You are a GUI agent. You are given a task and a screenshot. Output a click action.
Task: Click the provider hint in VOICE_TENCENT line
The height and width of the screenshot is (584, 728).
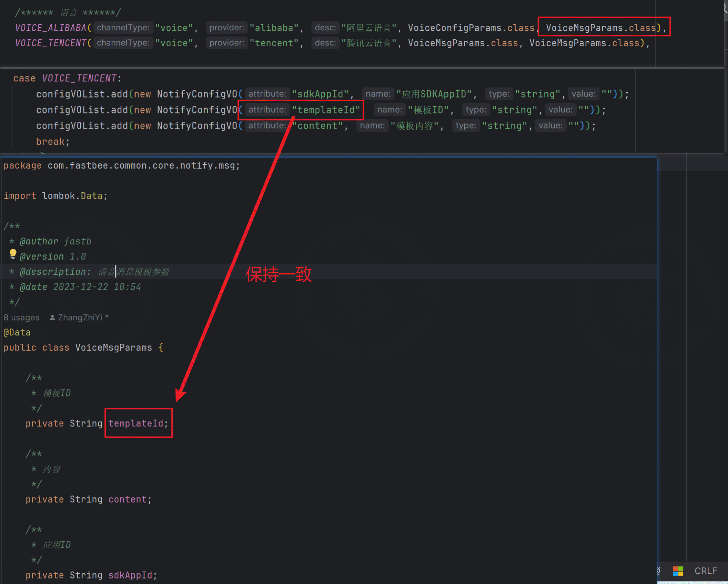click(226, 43)
